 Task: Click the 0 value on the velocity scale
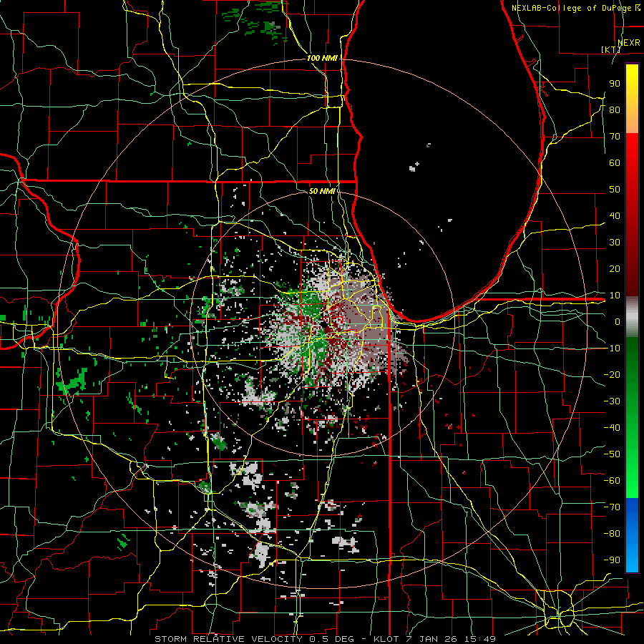tap(618, 321)
